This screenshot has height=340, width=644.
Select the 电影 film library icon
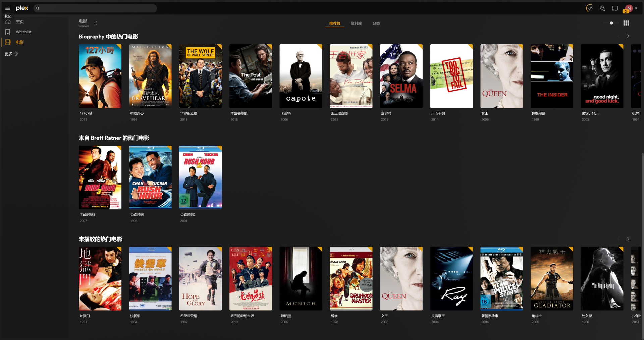click(8, 42)
